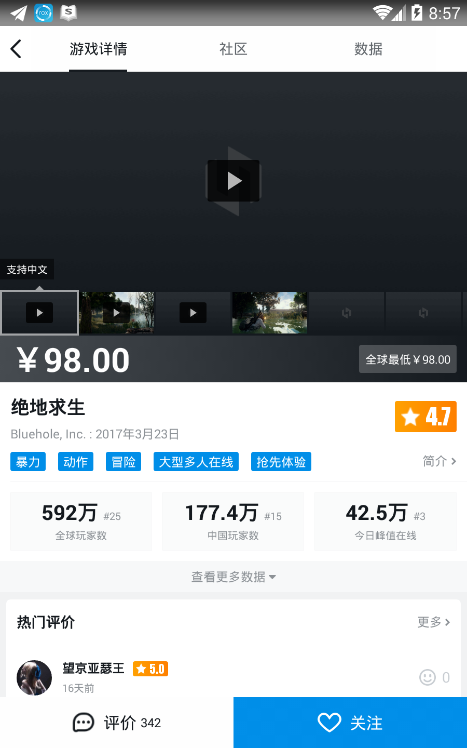
Task: Open the forest screenshot thumbnail with play icon
Action: click(x=117, y=312)
